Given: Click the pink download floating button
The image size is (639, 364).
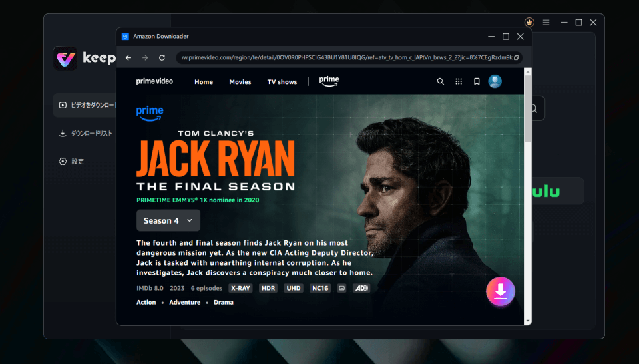Looking at the screenshot, I should point(501,291).
